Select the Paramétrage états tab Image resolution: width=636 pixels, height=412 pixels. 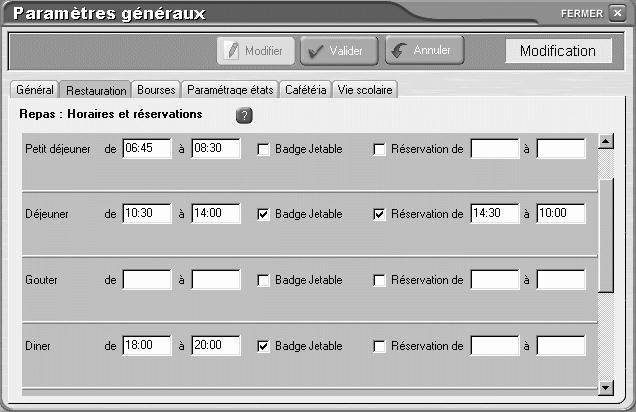coord(230,90)
